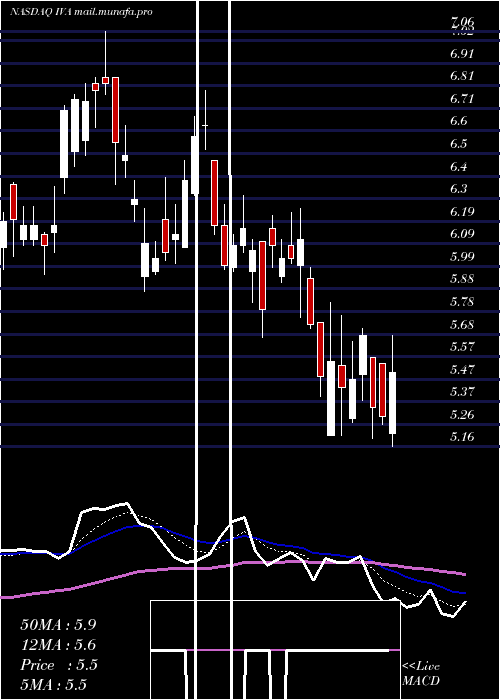Click the 5.78 price axis label
Screen dimensions: 500x700
[462, 302]
